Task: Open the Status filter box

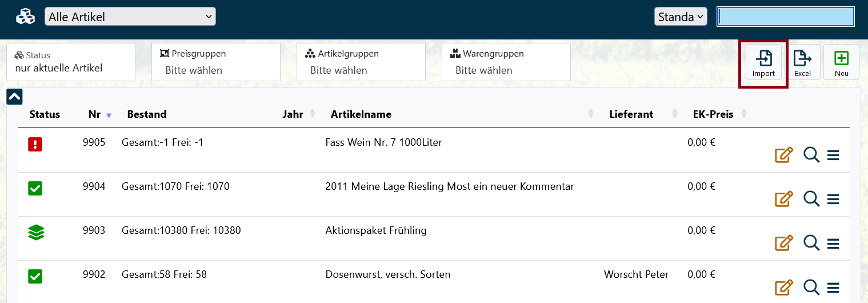Action: pos(71,62)
